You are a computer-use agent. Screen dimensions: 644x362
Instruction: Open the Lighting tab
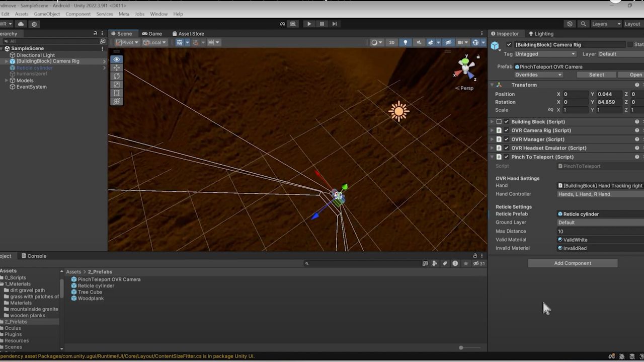541,34
